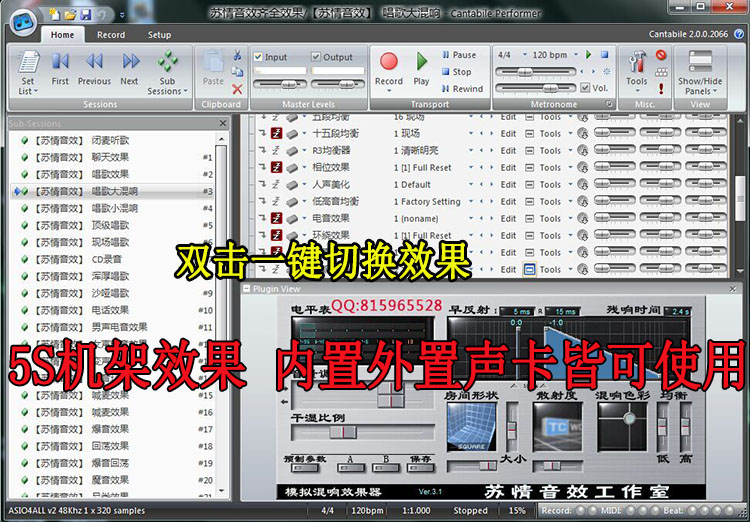Click the green Play button

[x=421, y=68]
